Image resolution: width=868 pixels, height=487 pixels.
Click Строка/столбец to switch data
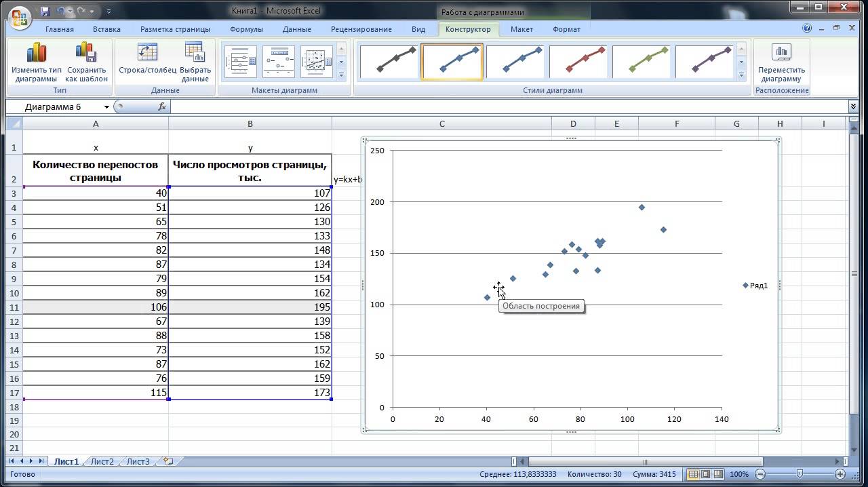tap(147, 58)
